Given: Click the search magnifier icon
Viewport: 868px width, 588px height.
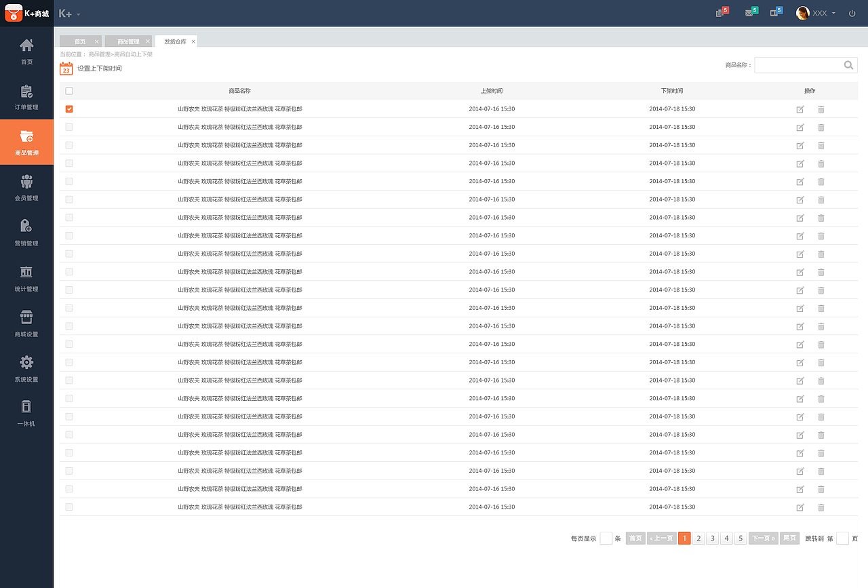Looking at the screenshot, I should pos(848,65).
